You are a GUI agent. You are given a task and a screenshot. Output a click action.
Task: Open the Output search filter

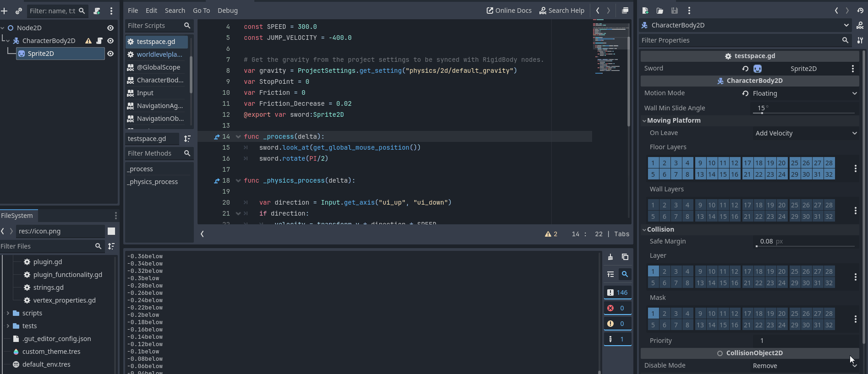(625, 274)
